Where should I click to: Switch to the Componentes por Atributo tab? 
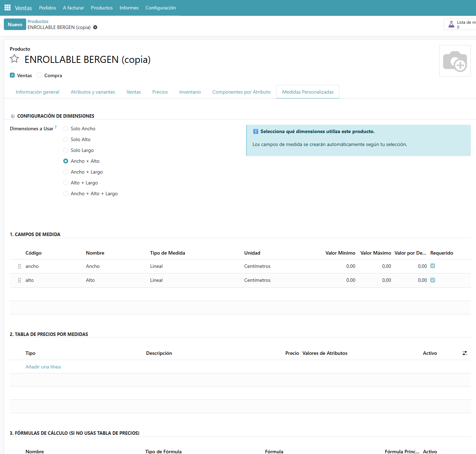(241, 92)
